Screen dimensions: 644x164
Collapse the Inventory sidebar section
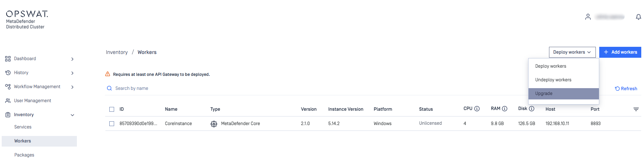click(72, 115)
